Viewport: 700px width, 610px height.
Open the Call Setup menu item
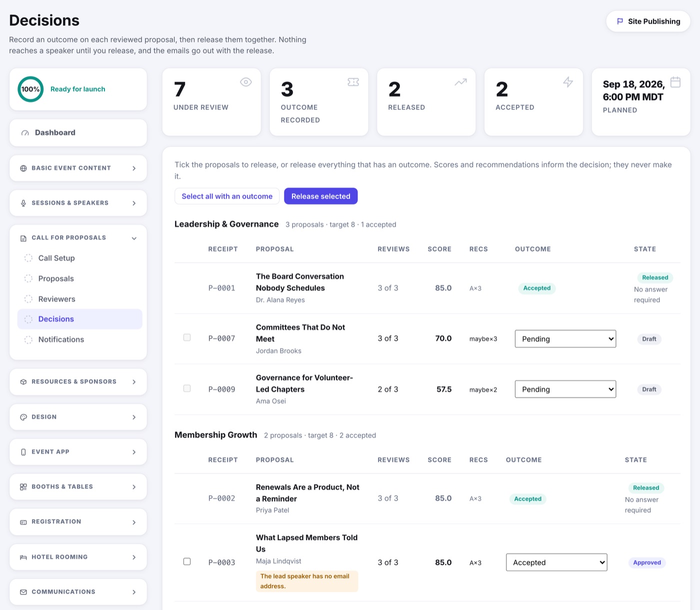[x=80, y=258]
